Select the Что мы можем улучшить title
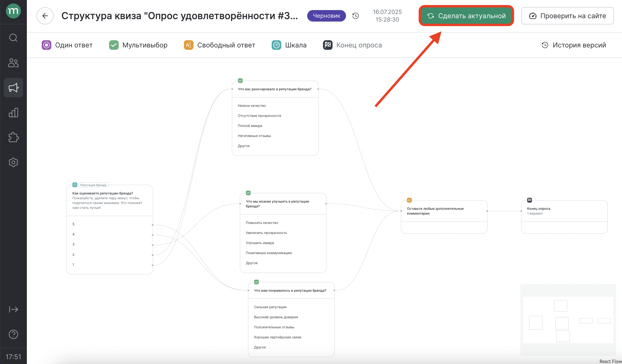The height and width of the screenshot is (364, 622). coord(277,204)
